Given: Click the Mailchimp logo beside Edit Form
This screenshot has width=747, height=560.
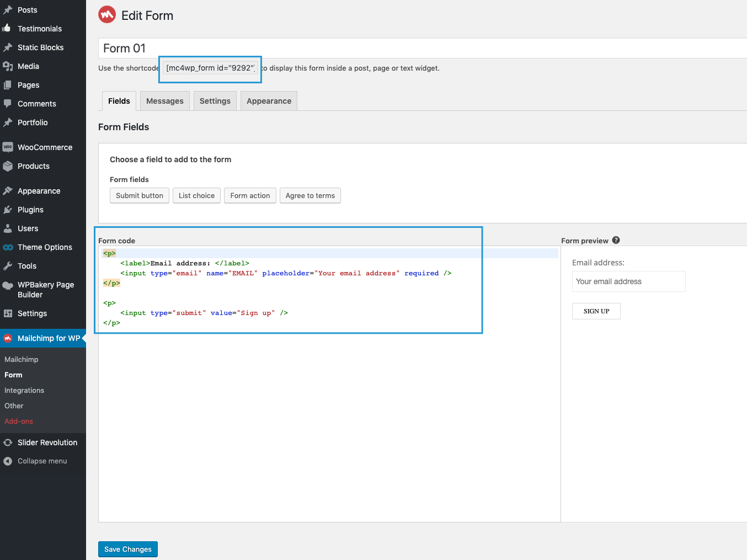Looking at the screenshot, I should pos(107,15).
